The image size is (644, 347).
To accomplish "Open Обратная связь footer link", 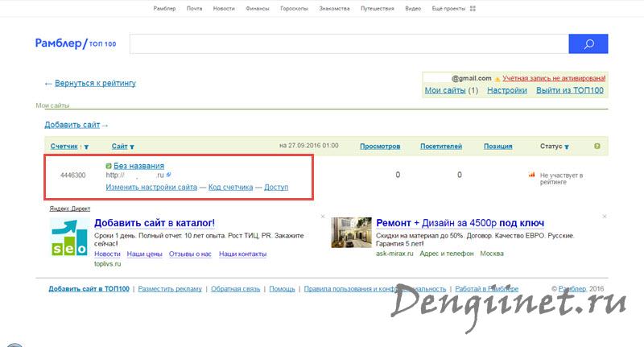I will point(235,289).
